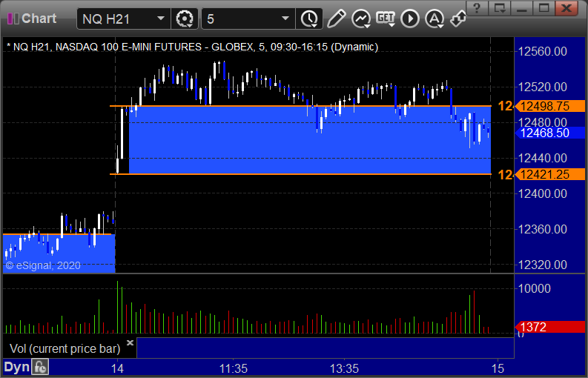Select the lower orange line at 12421.25

tap(300, 174)
